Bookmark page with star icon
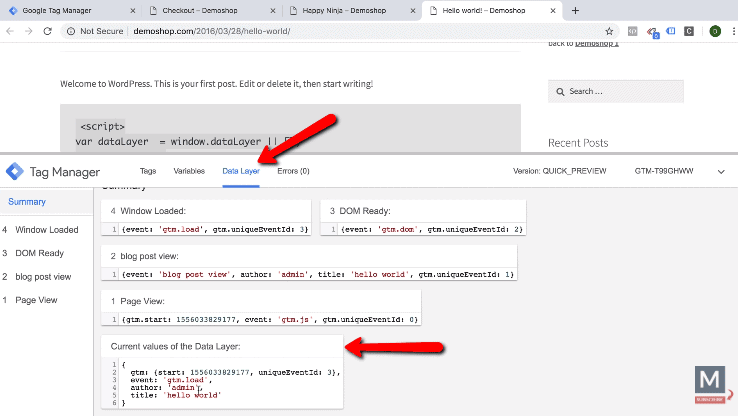The height and width of the screenshot is (416, 738). pos(609,31)
